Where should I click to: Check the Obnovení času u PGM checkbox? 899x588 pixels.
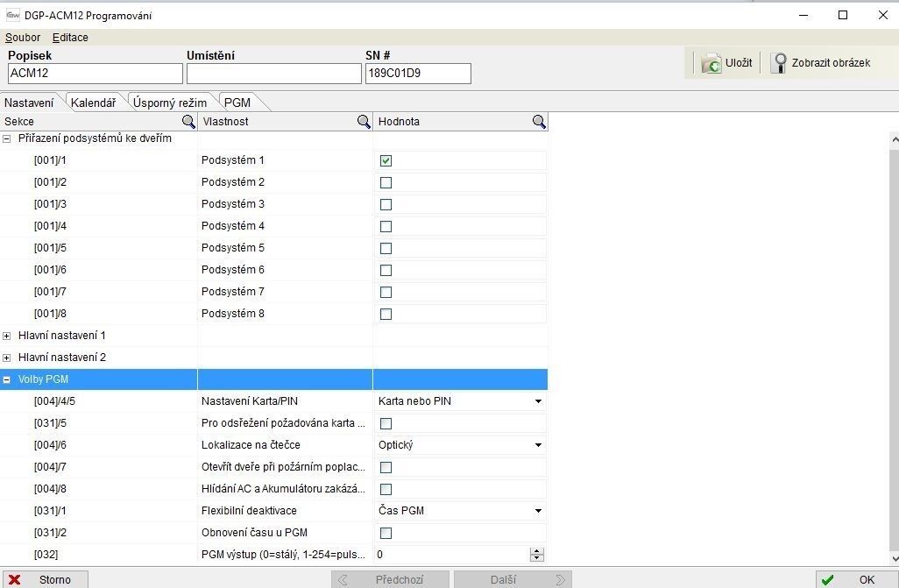386,533
